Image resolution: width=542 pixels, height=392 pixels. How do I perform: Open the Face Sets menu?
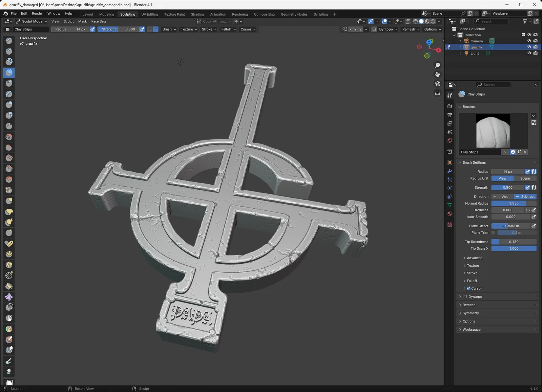99,21
